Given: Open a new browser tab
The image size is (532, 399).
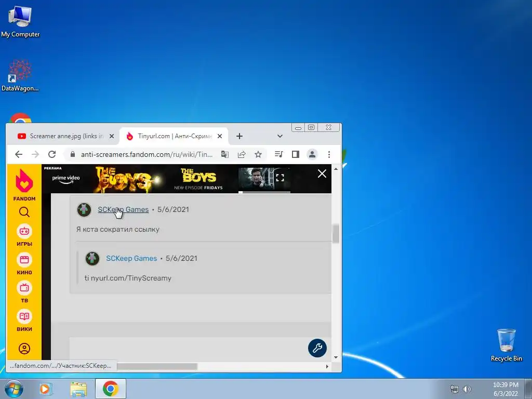Looking at the screenshot, I should 239,136.
